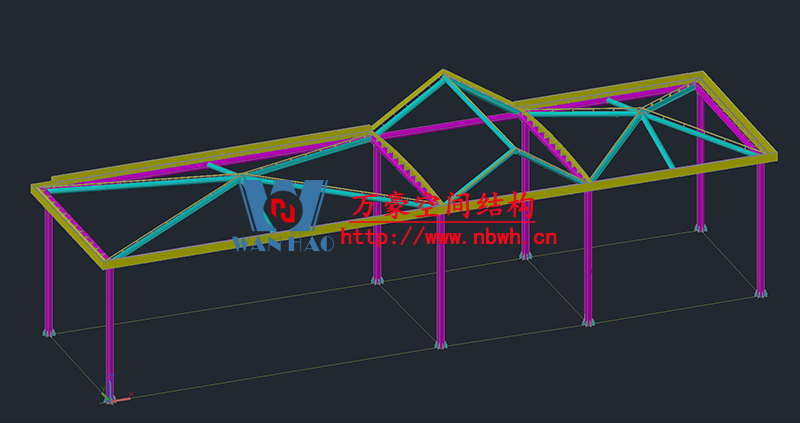The image size is (800, 423).
Task: Click cyan brace junction in left roof bay
Action: [x=244, y=177]
